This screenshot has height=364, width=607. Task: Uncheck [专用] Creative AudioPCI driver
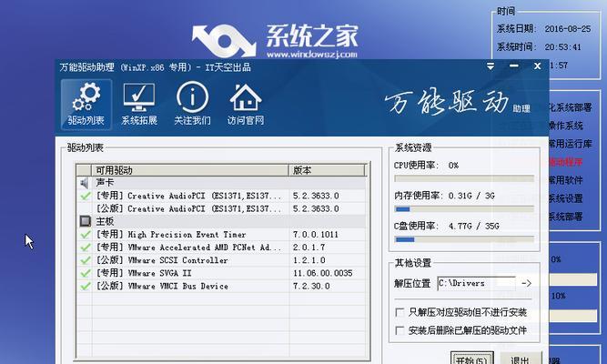click(86, 196)
